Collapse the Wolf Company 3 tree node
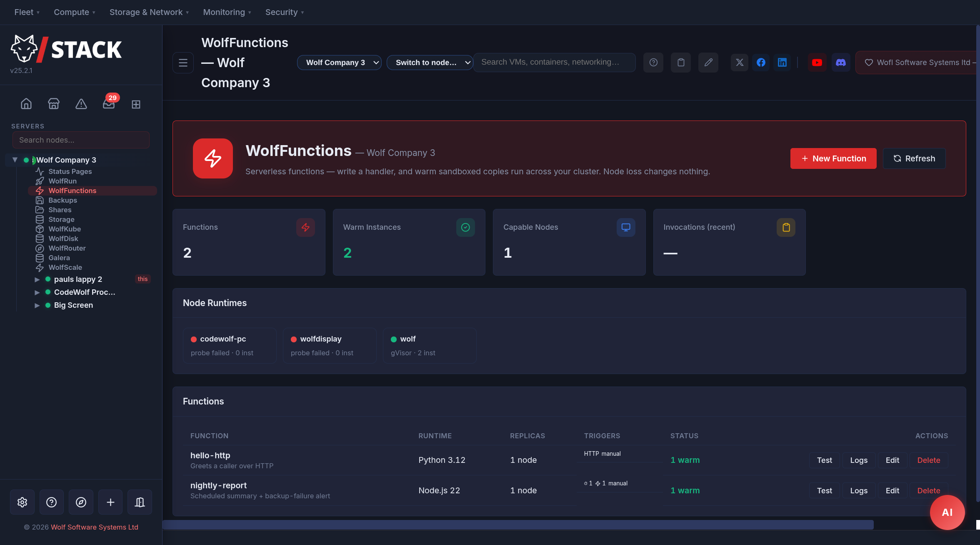 pos(15,160)
